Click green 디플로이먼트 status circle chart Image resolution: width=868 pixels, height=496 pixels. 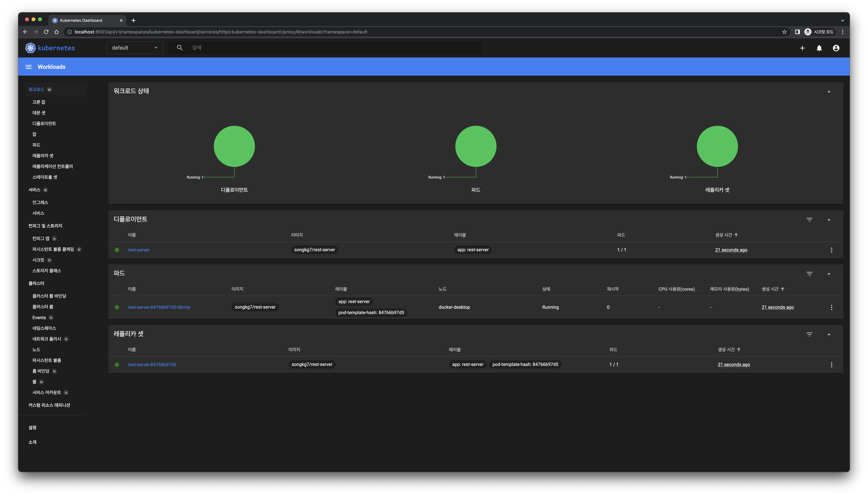(234, 146)
